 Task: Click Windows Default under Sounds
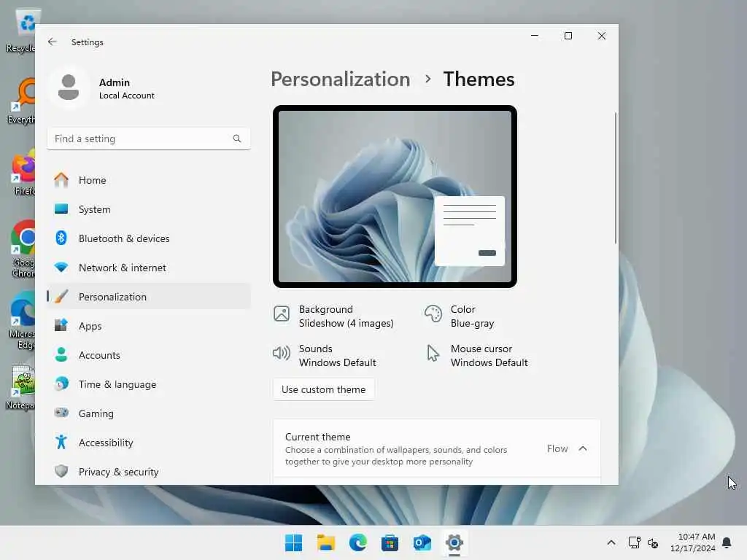338,363
